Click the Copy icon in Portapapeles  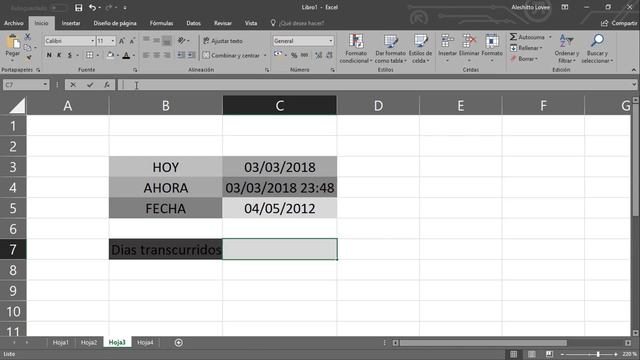tap(27, 47)
